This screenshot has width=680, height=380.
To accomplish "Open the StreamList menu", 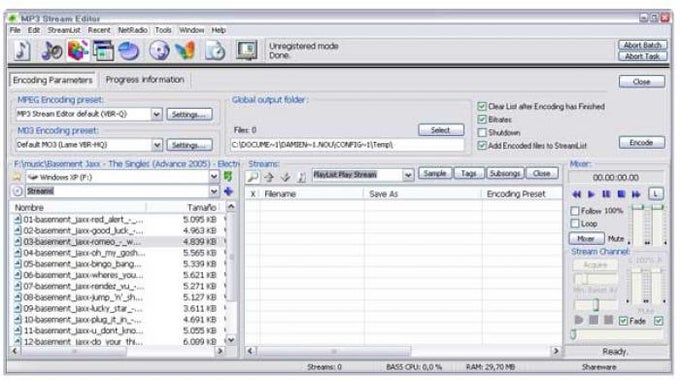I will tap(64, 30).
